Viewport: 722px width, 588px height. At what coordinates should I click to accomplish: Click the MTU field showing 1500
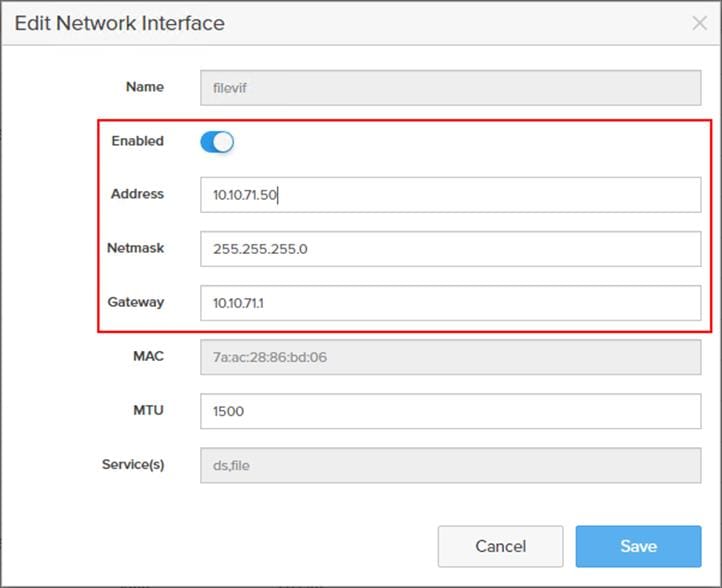coord(450,411)
